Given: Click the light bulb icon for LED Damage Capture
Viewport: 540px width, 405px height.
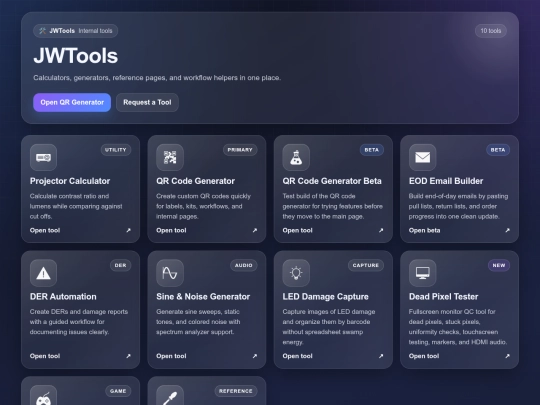Looking at the screenshot, I should 296,273.
